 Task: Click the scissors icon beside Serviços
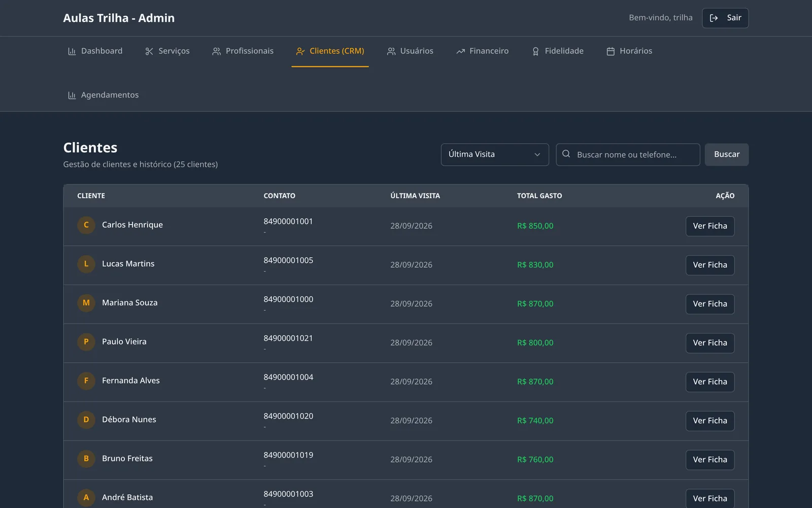[149, 51]
